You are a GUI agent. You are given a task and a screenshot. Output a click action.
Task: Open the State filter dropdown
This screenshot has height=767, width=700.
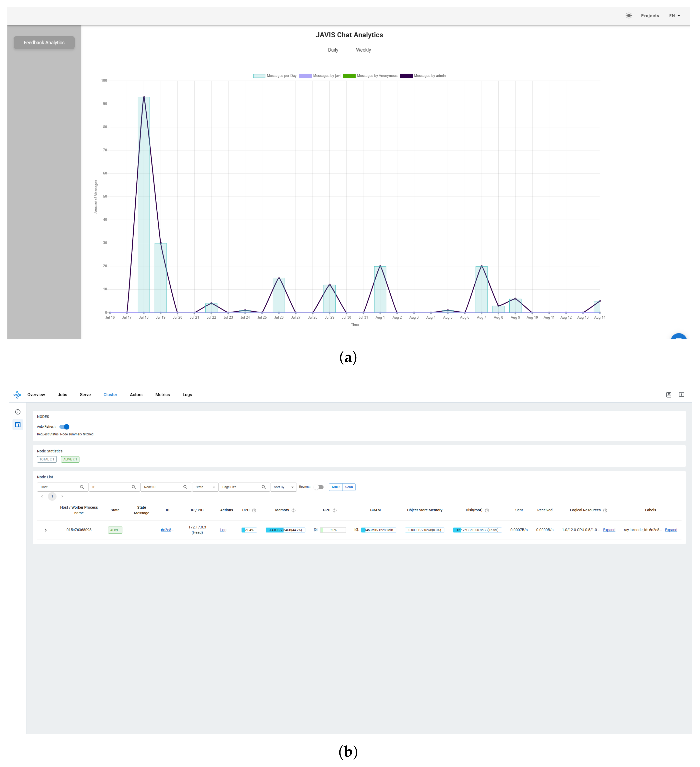[205, 487]
